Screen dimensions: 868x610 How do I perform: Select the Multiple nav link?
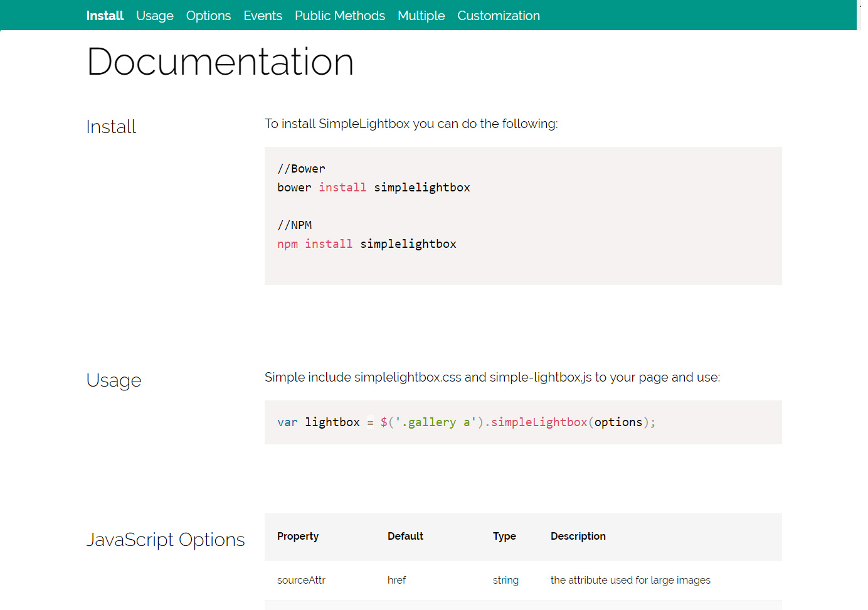tap(421, 16)
